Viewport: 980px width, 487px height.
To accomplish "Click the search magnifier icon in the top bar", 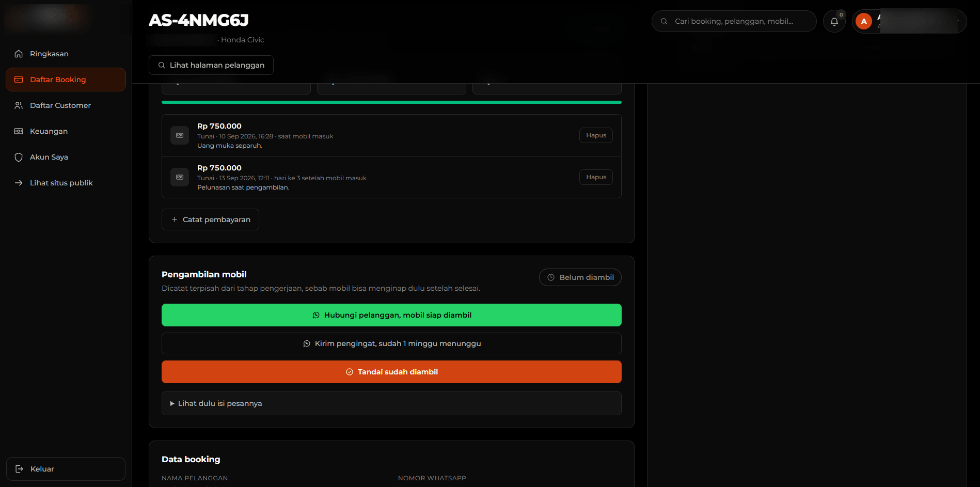I will tap(664, 21).
